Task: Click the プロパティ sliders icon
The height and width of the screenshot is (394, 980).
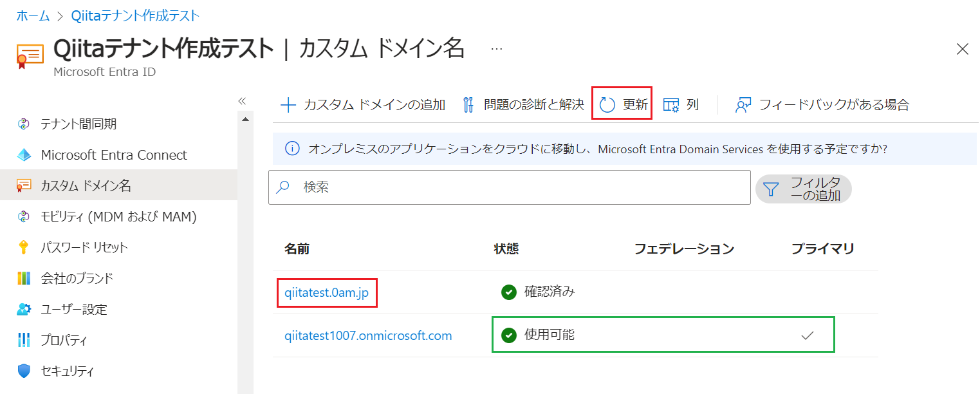Action: click(x=24, y=341)
